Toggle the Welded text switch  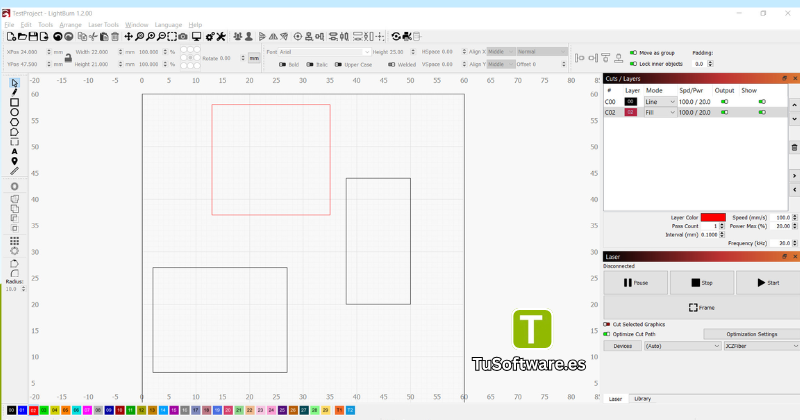(391, 65)
